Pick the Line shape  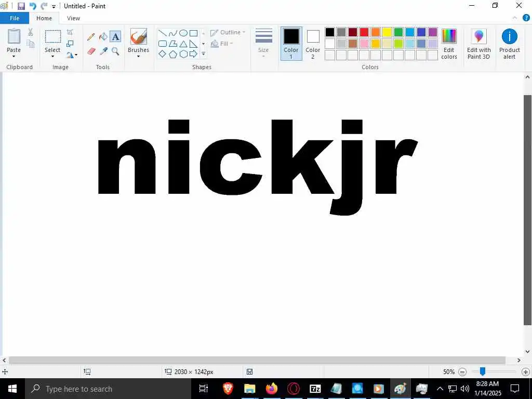163,33
